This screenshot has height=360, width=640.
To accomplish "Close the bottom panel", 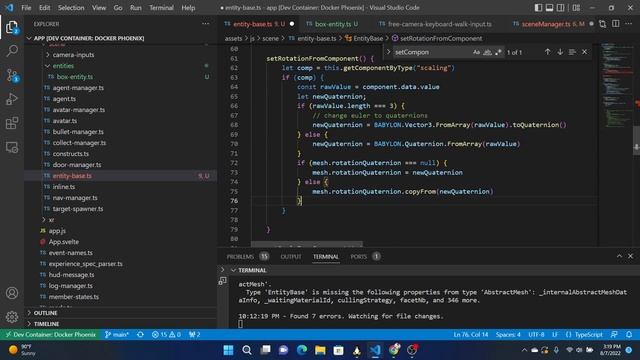I will click(630, 256).
